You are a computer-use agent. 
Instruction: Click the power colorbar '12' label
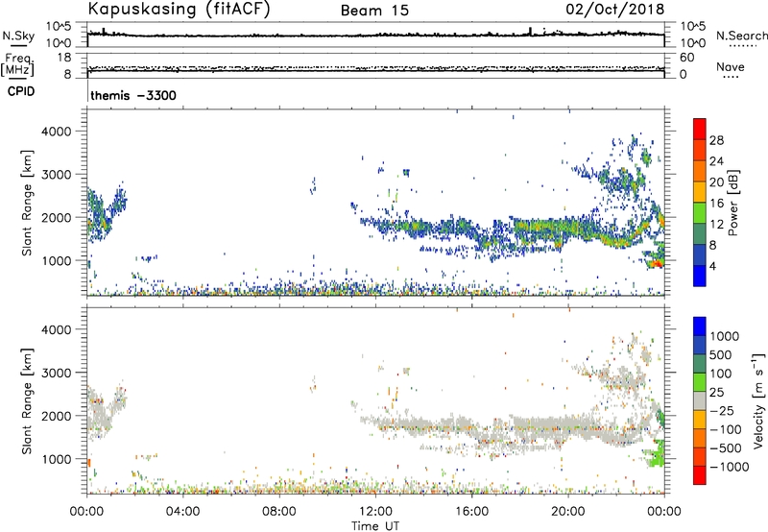[x=716, y=225]
